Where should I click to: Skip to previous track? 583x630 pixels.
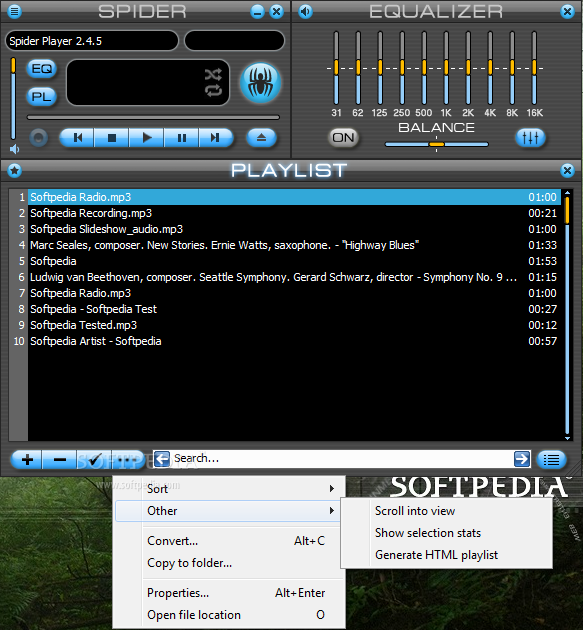pos(77,138)
